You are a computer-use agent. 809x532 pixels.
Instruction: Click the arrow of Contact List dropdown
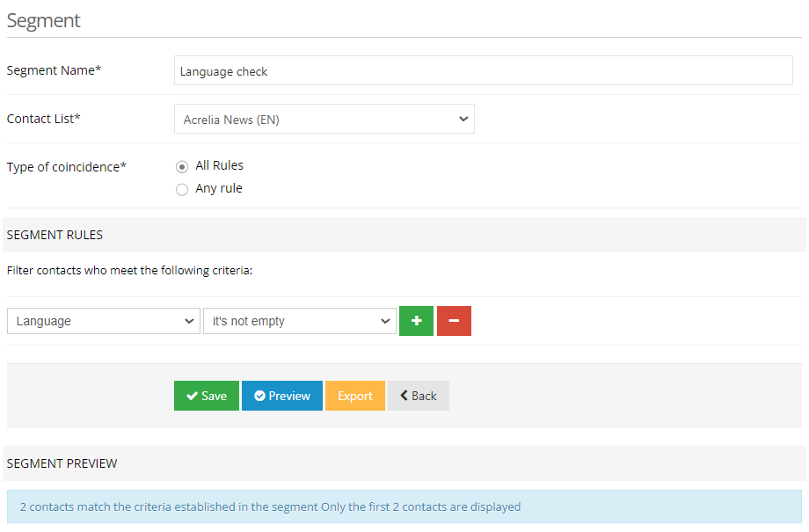tap(463, 120)
